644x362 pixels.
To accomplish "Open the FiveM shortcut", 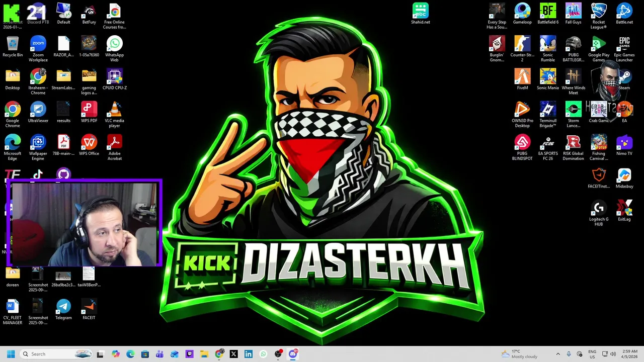I will click(x=522, y=79).
